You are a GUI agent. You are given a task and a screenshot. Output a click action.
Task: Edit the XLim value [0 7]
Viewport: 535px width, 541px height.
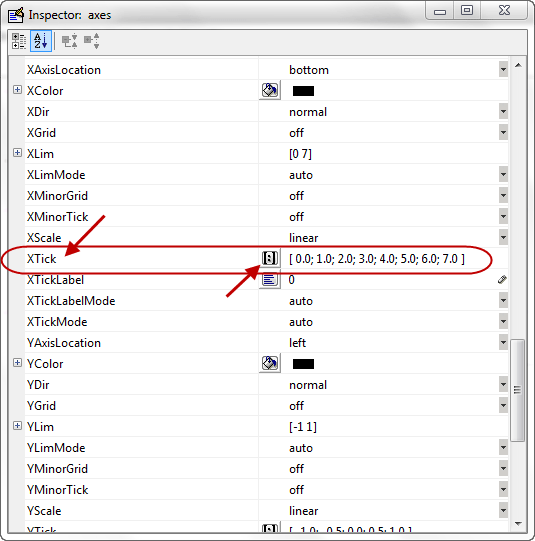(300, 154)
